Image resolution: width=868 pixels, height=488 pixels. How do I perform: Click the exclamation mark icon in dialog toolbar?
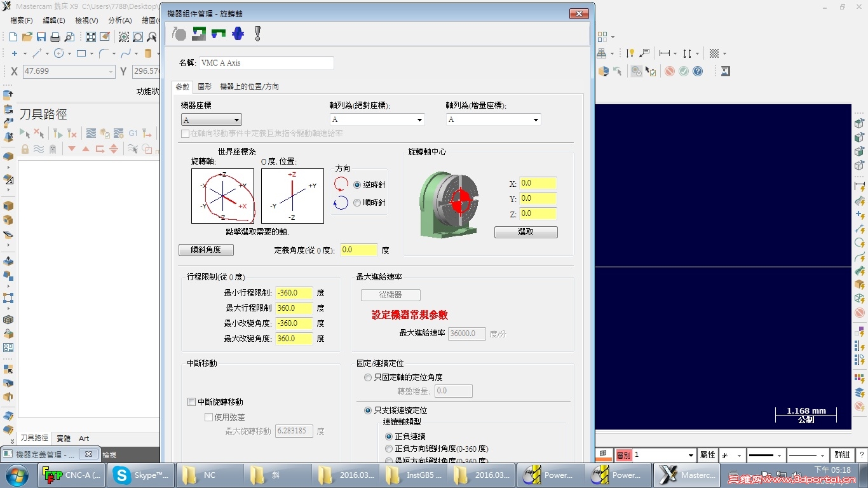coord(257,34)
